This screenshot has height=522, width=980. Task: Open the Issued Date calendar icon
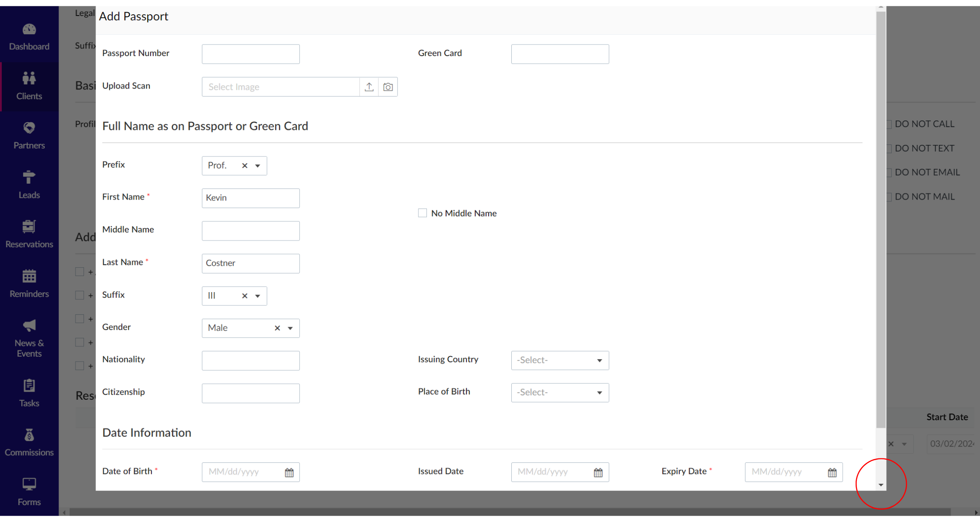pyautogui.click(x=598, y=473)
